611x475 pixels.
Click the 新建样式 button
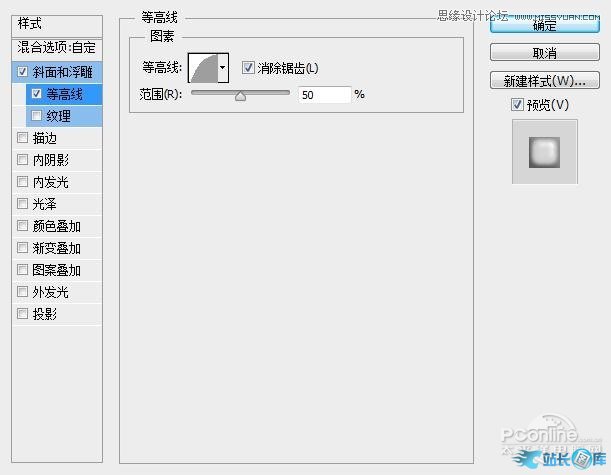click(544, 80)
